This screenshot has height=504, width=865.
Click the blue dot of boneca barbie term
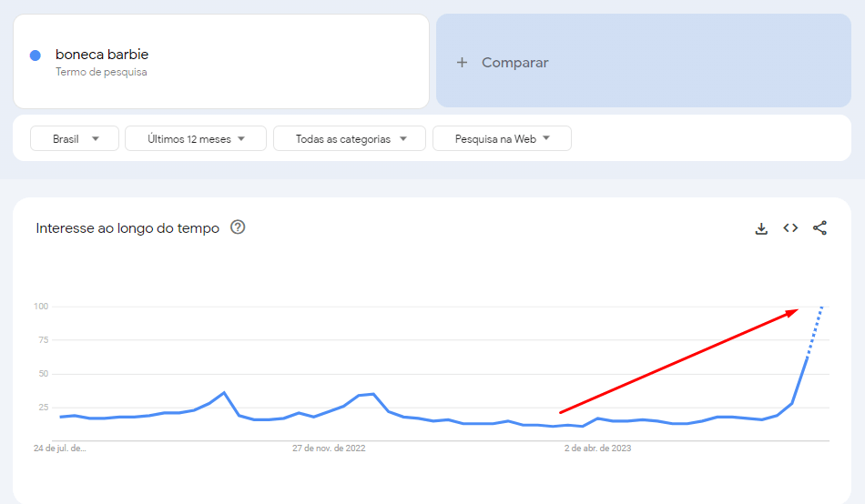pos(36,55)
